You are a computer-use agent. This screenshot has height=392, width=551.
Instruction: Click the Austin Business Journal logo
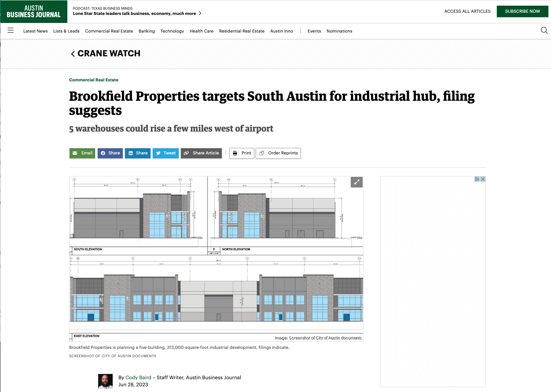34,11
